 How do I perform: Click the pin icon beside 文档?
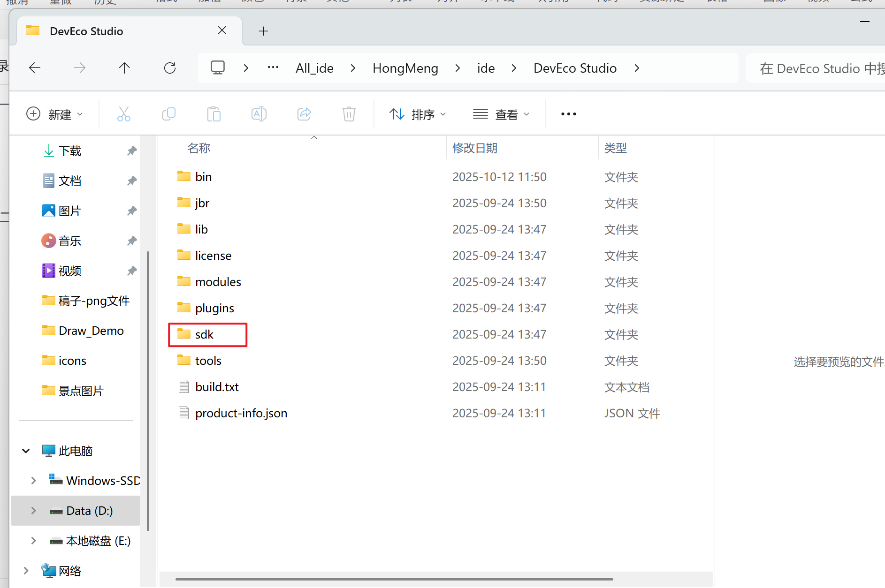click(x=132, y=181)
